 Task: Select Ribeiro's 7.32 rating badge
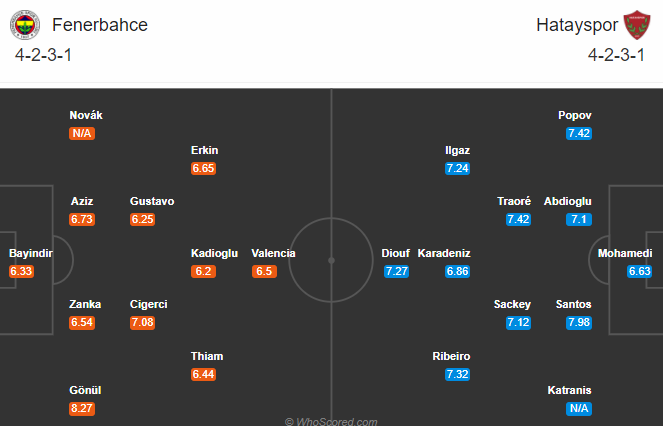coord(458,374)
